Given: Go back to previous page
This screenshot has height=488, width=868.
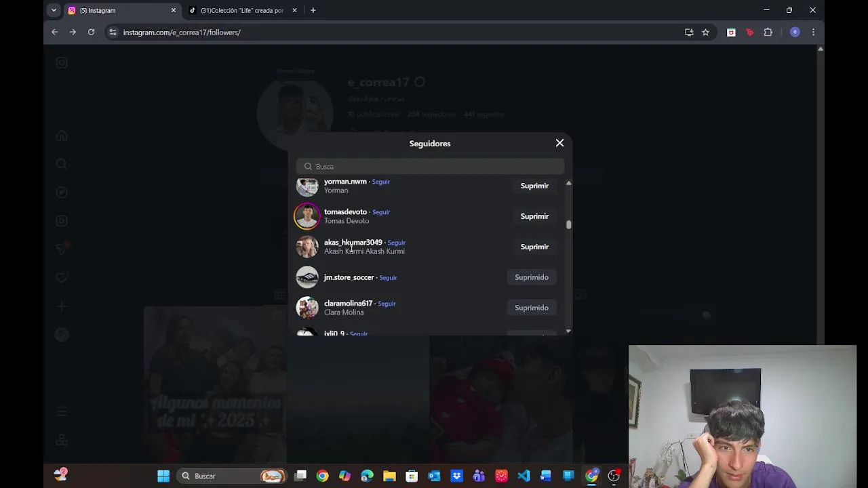Looking at the screenshot, I should click(55, 32).
